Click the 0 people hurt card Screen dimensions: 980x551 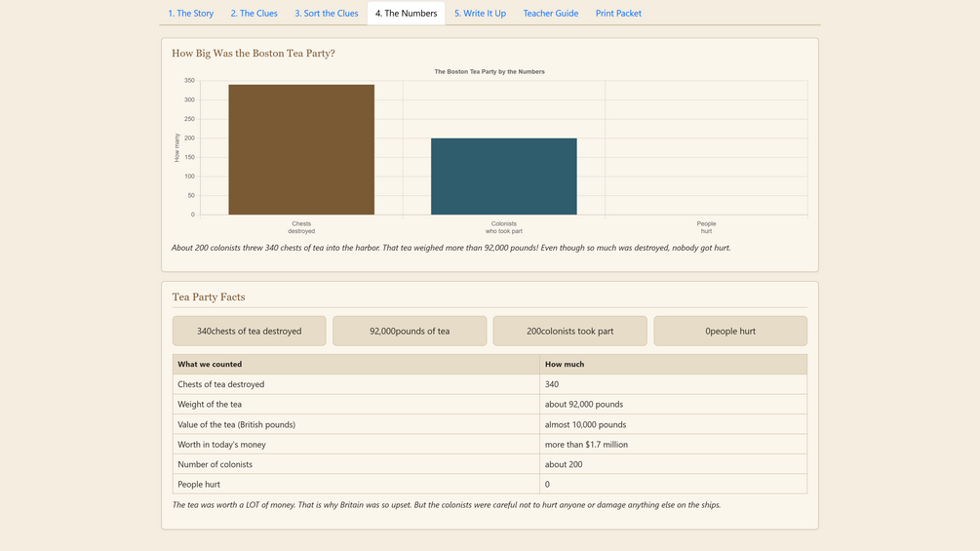tap(730, 331)
